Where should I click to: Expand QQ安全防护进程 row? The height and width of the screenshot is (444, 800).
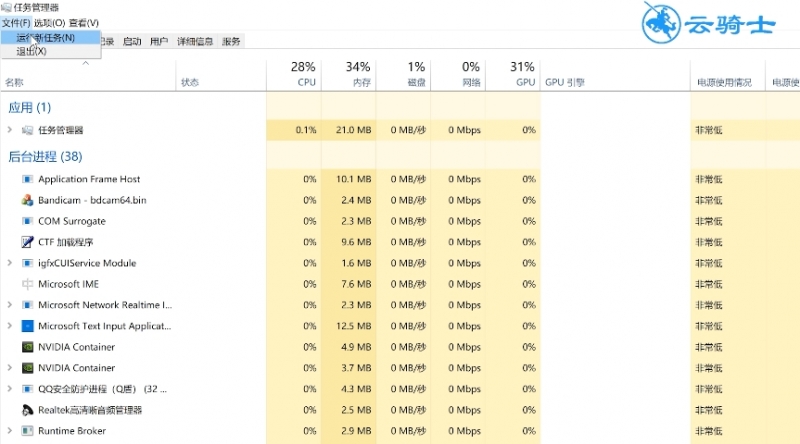click(x=10, y=389)
